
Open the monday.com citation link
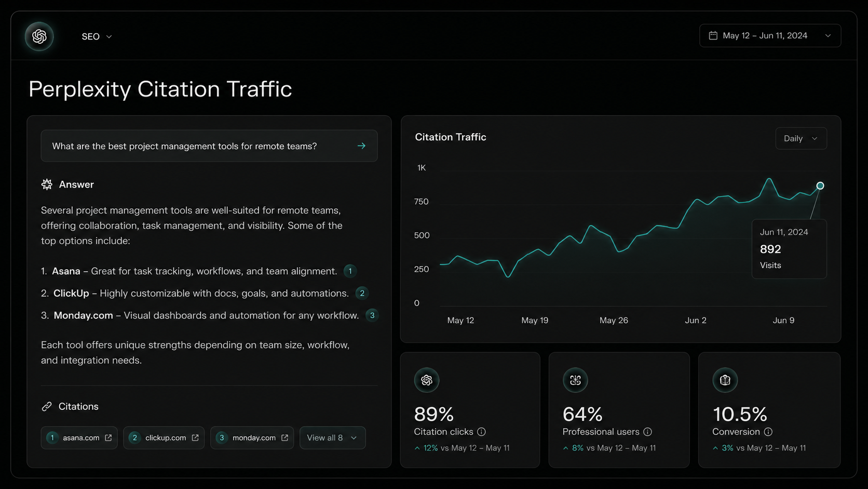point(252,438)
